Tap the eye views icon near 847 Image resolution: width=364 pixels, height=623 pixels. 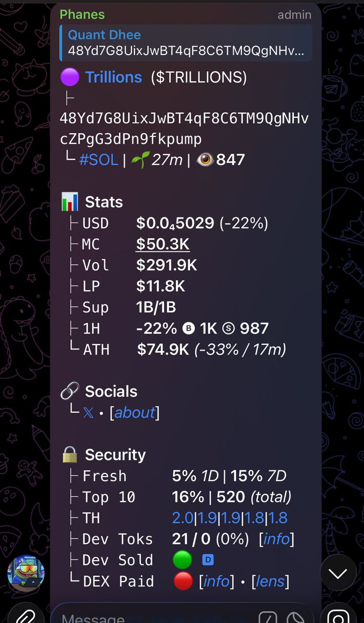(x=205, y=159)
